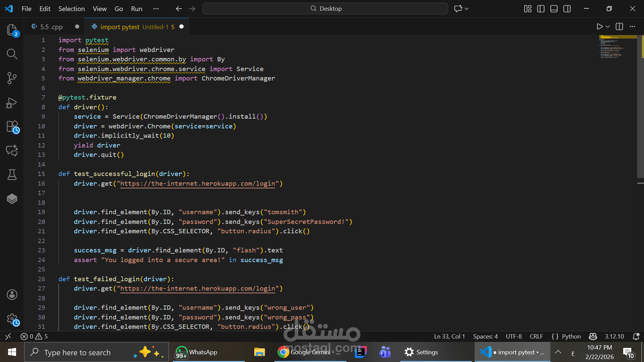Open the Testing panel
The height and width of the screenshot is (362, 644).
coord(12,175)
